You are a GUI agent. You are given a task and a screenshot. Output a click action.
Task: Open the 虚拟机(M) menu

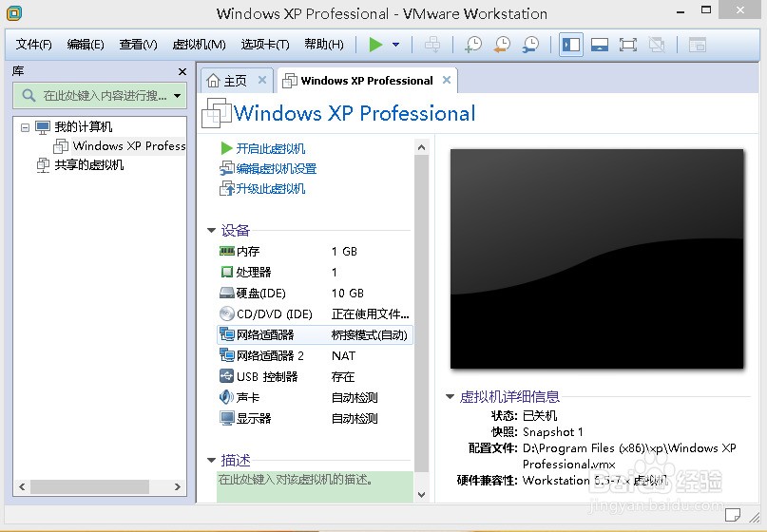tap(199, 45)
